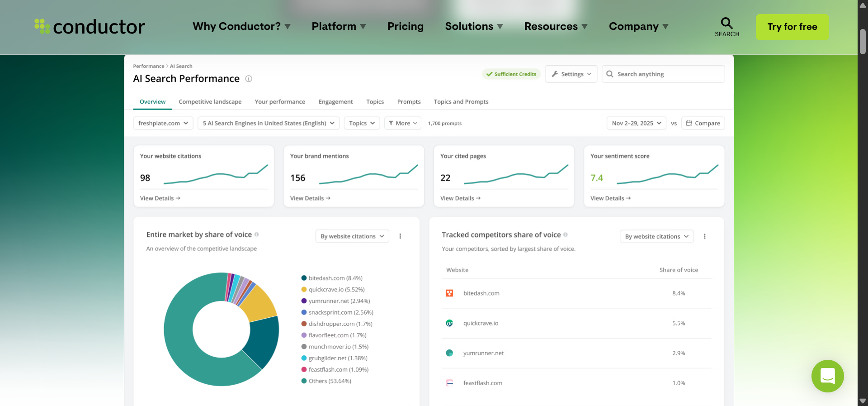Click Try for free button
Viewport: 868px width, 406px height.
[792, 27]
